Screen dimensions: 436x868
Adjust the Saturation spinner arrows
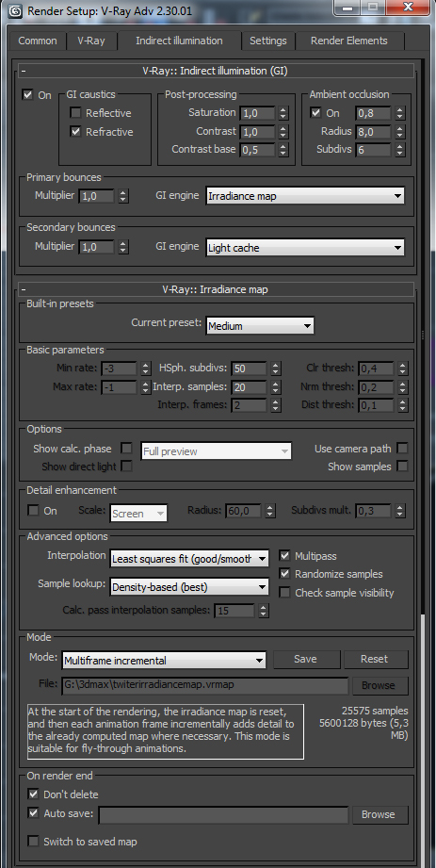pos(283,113)
